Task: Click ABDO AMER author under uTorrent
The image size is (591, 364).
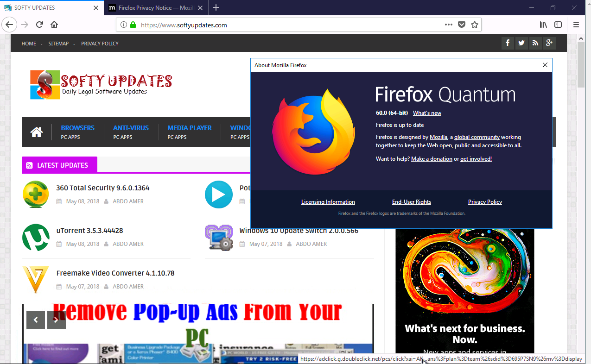Action: (128, 244)
